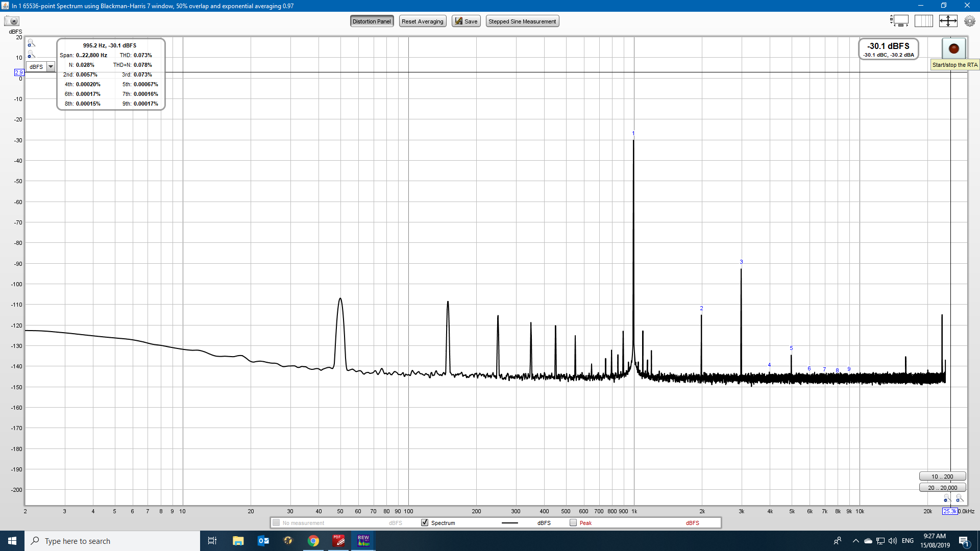Image resolution: width=980 pixels, height=551 pixels.
Task: Show hidden system tray icons
Action: pyautogui.click(x=856, y=541)
